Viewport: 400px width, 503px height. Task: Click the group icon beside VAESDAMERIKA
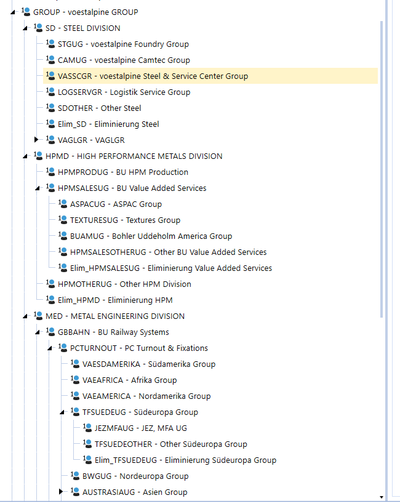tap(75, 364)
